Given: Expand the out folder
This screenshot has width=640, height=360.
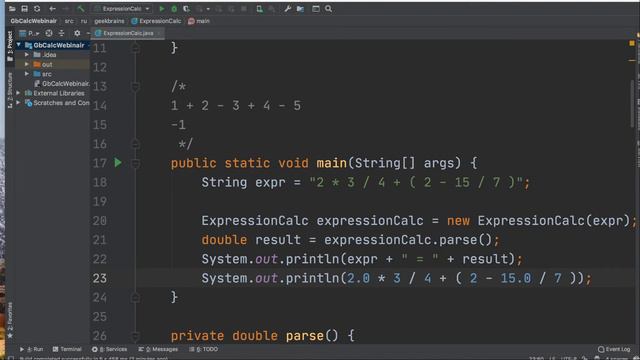Looking at the screenshot, I should click(x=27, y=64).
